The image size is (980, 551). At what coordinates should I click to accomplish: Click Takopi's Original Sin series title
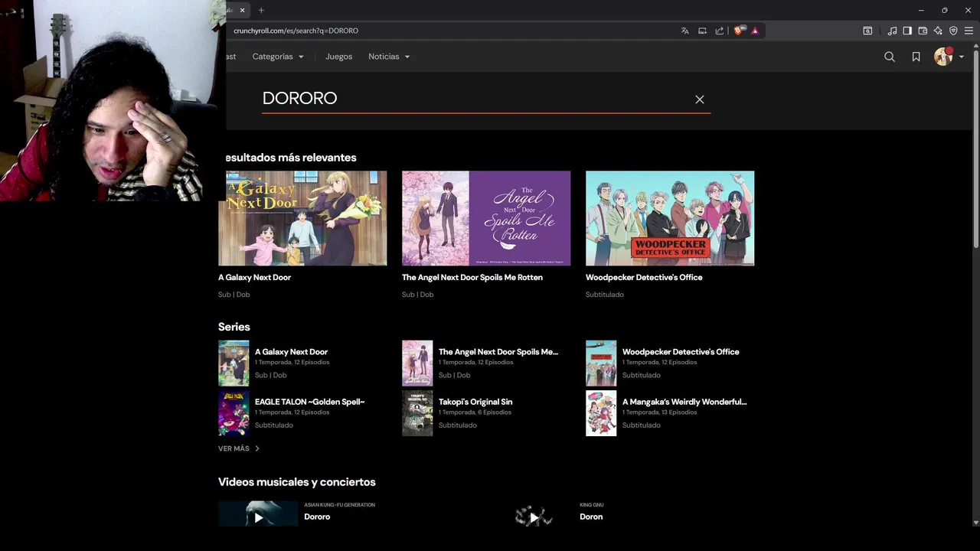coord(475,402)
